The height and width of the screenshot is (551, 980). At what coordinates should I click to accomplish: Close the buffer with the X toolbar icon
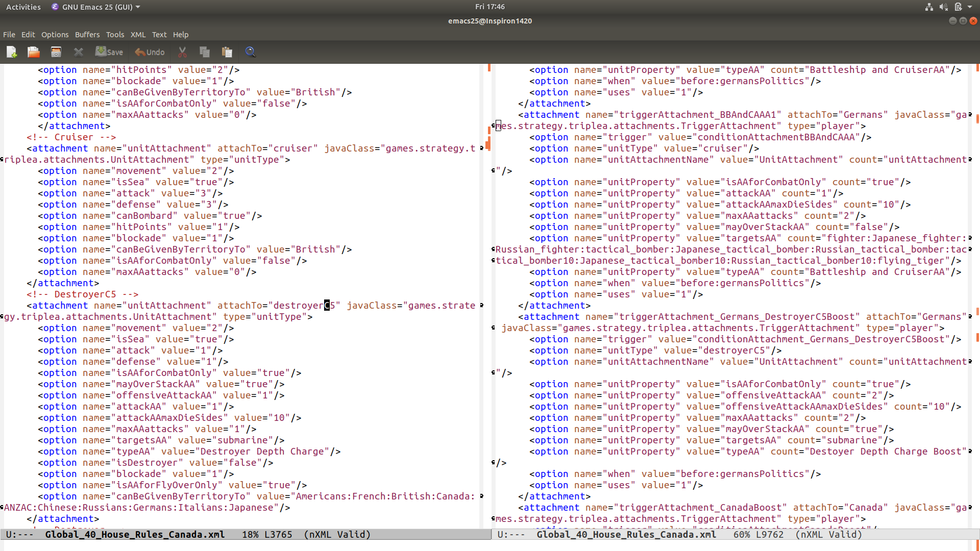coord(78,52)
